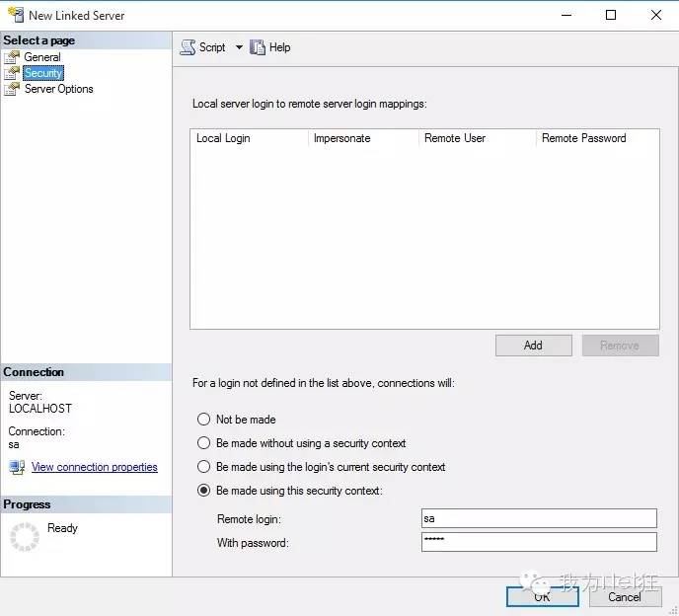
Task: Close the New Linked Server dialog
Action: [x=656, y=15]
